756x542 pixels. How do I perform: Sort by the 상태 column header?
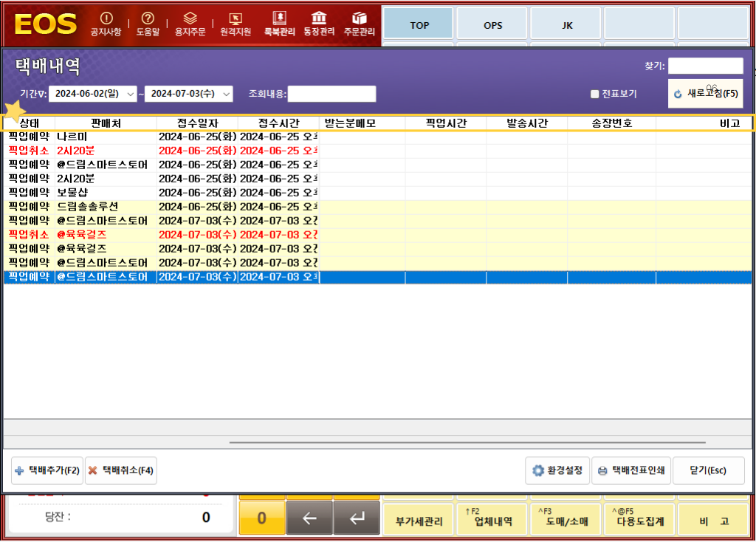(30, 123)
